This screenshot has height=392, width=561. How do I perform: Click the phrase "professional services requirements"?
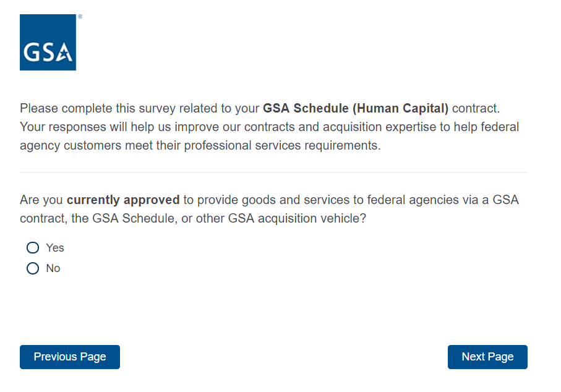[x=294, y=146]
